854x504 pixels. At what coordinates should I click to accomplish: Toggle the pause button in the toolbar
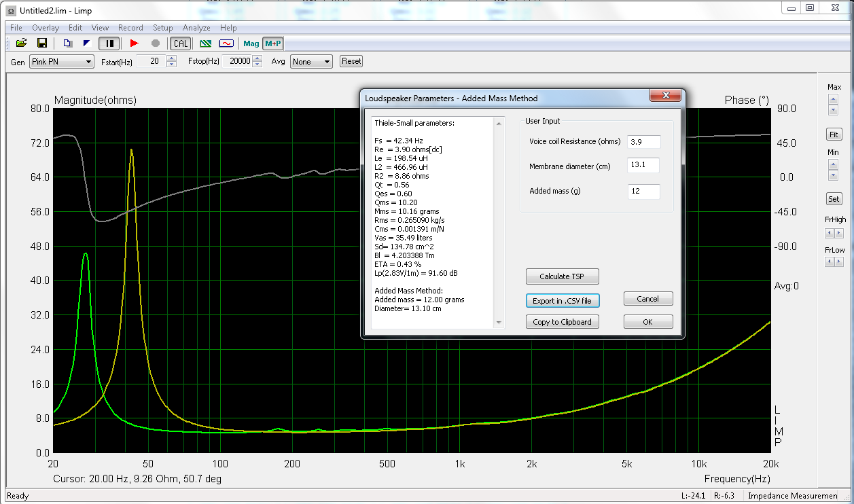pyautogui.click(x=109, y=43)
